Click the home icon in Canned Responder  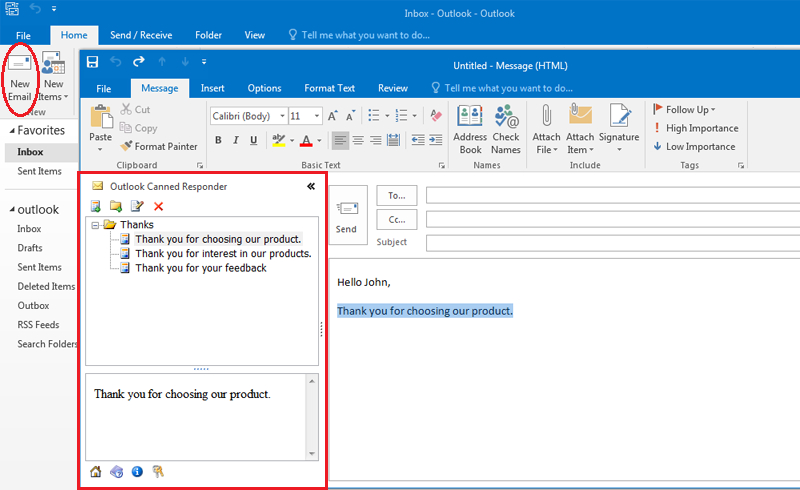click(95, 472)
